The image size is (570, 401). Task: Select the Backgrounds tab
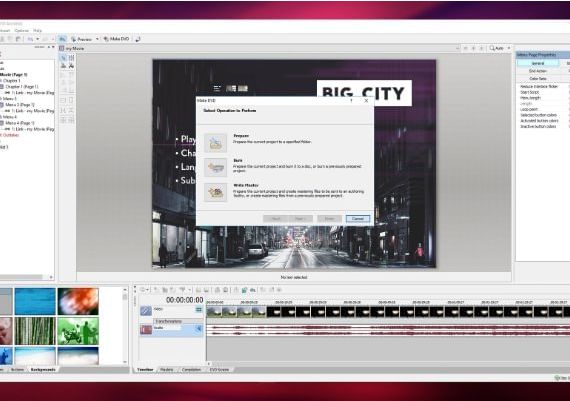(43, 370)
